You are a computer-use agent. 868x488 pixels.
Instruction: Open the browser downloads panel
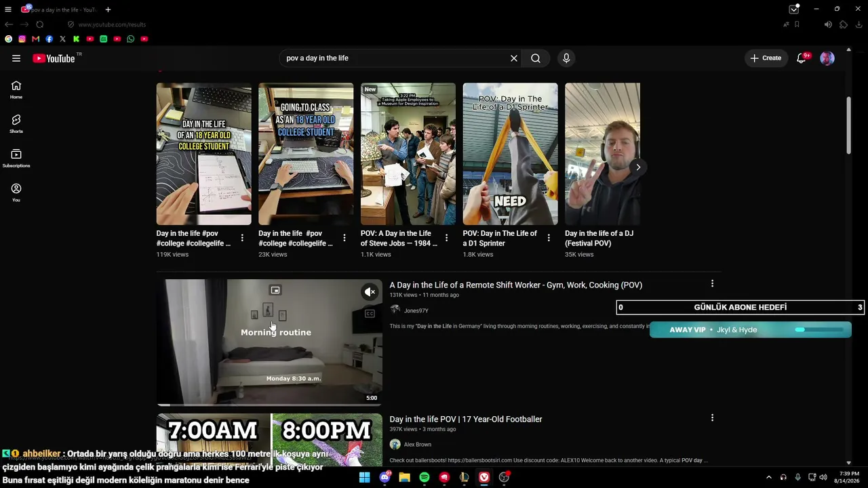[x=859, y=24]
